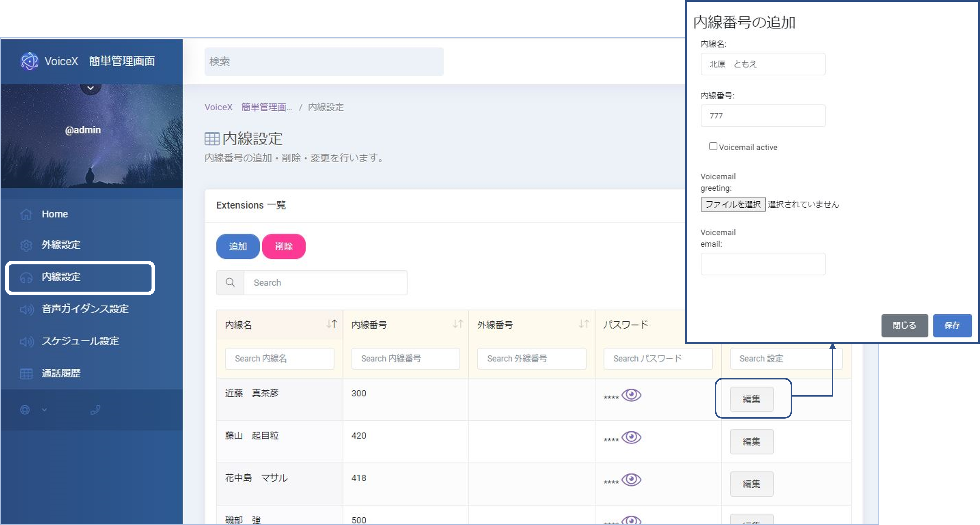Click the gear icon beside 外線設定

26,245
